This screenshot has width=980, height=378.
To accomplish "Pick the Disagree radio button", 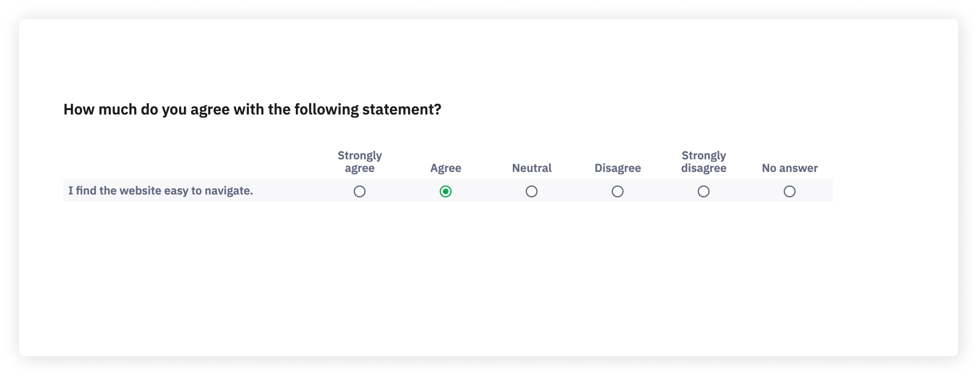I will click(x=617, y=191).
